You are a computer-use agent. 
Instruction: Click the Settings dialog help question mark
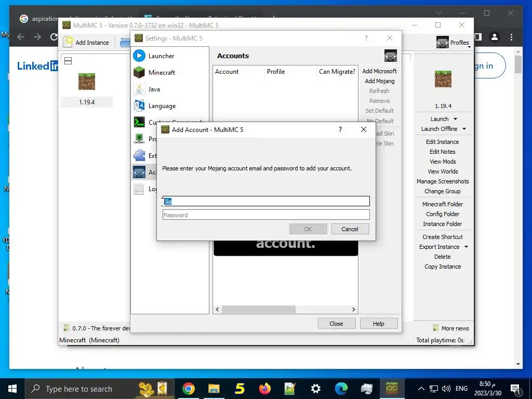(x=366, y=38)
